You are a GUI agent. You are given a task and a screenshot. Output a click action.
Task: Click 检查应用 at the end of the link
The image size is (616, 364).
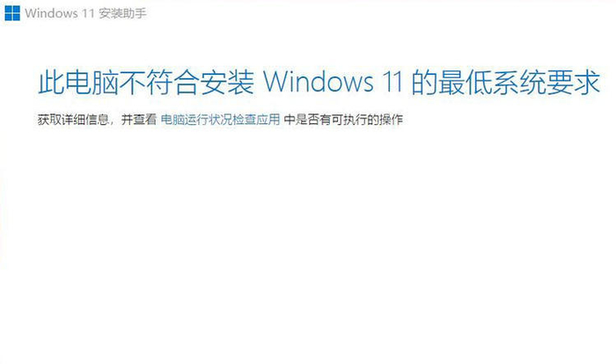256,120
